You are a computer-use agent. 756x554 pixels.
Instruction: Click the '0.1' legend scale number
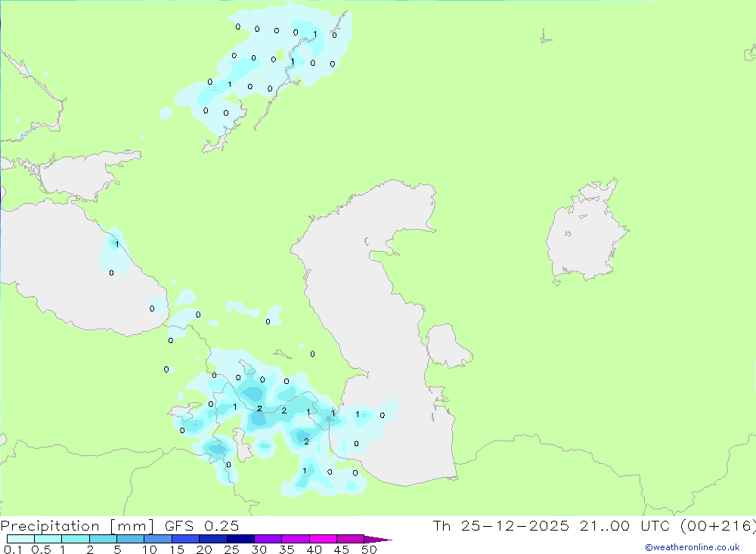13,549
